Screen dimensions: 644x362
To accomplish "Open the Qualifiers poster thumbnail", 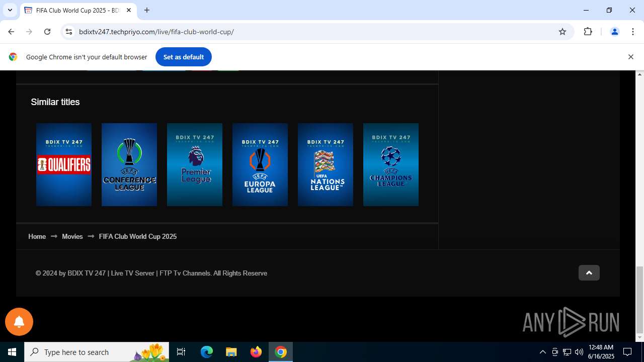I will (64, 164).
